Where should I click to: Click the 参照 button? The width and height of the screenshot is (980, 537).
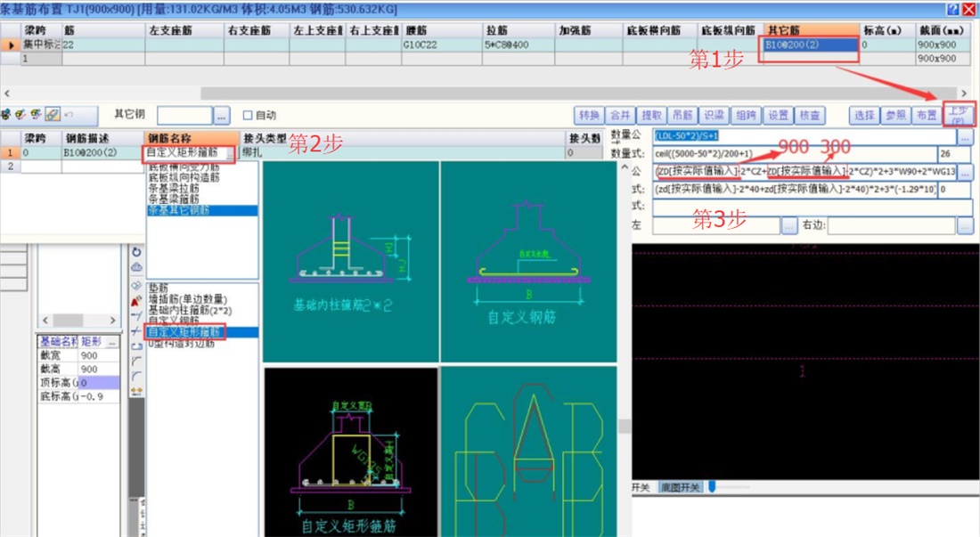tap(895, 116)
